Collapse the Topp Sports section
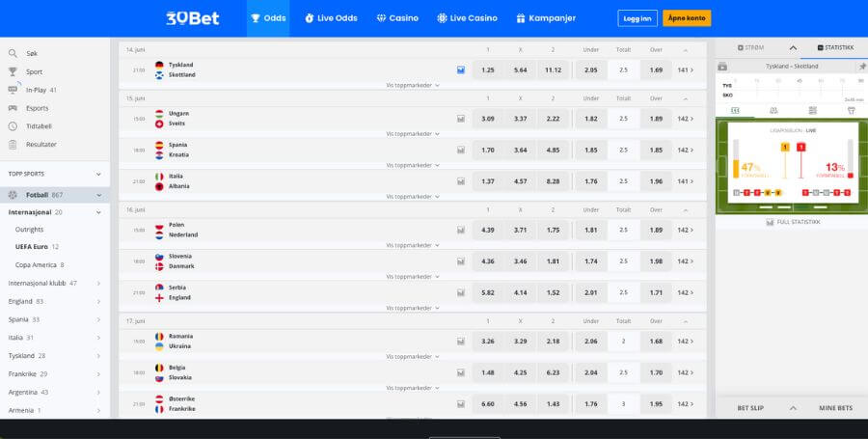Screen dimensions: 868x439 (x=98, y=174)
